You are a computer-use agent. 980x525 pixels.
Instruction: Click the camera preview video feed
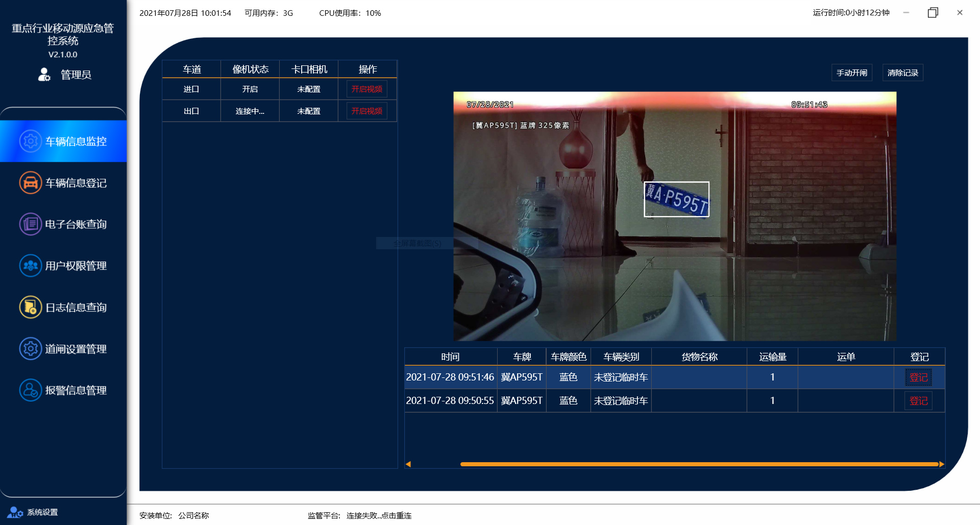coord(674,216)
